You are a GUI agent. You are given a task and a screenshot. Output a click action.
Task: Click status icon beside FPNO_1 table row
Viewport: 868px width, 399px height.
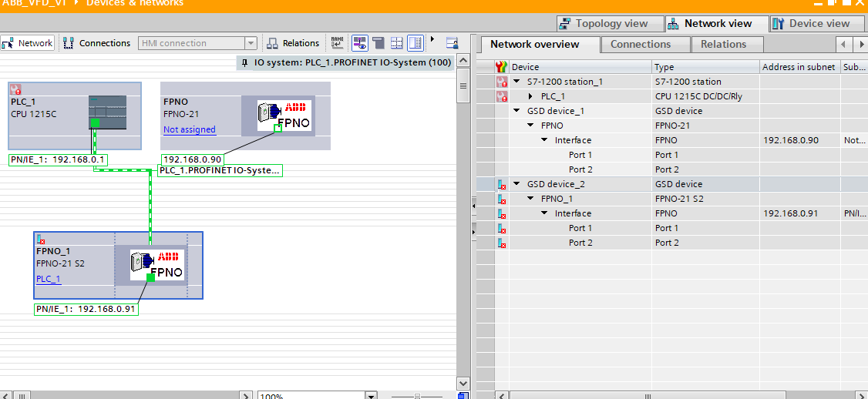(502, 199)
